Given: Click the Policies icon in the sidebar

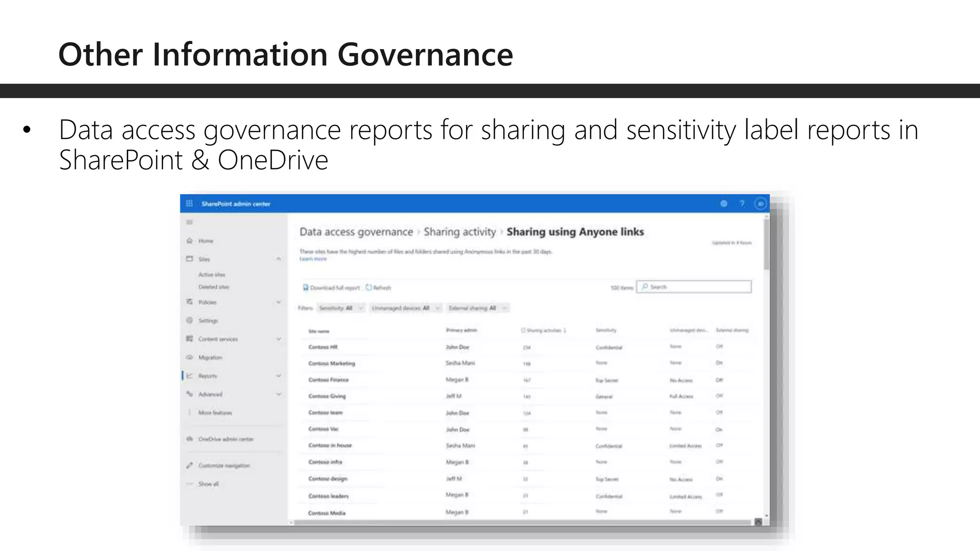Looking at the screenshot, I should coord(189,302).
